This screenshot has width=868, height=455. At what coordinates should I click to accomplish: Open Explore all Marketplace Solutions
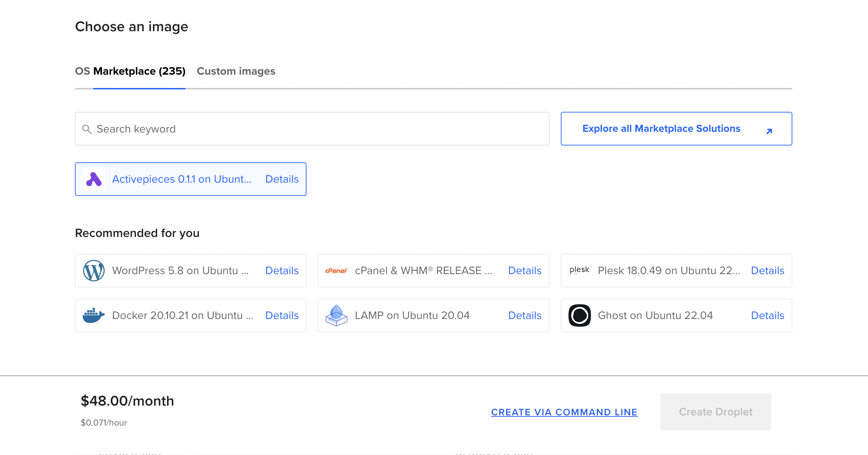pyautogui.click(x=661, y=129)
